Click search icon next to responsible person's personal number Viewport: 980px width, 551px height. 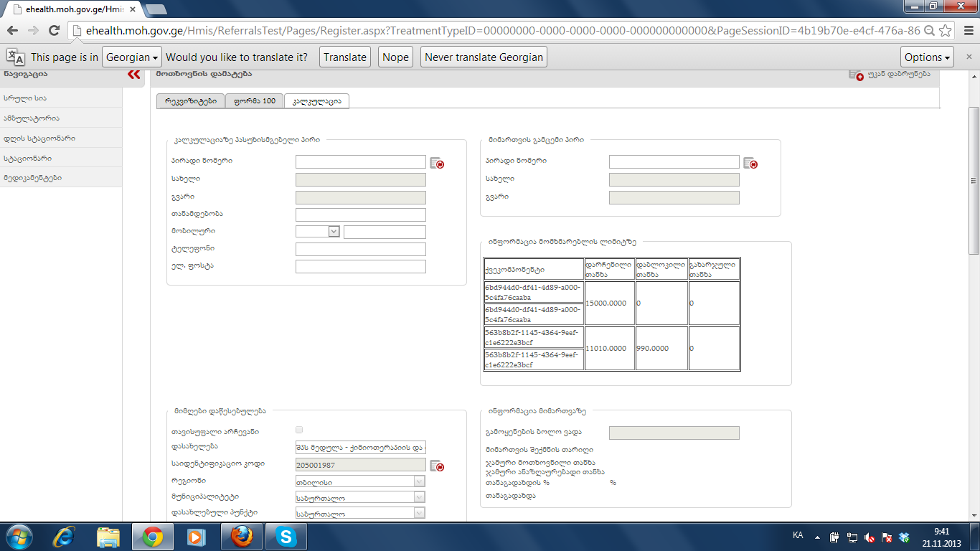point(436,163)
